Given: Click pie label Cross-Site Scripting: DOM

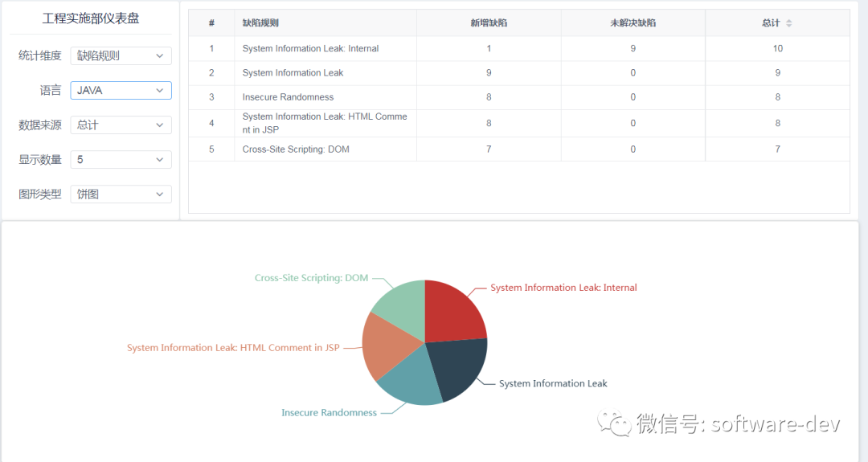Looking at the screenshot, I should point(311,278).
